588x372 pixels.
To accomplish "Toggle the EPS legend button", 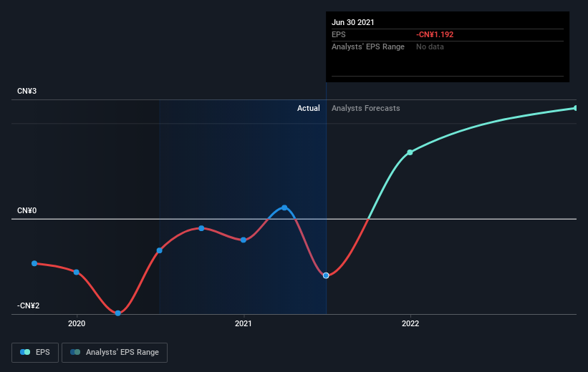I will click(35, 353).
